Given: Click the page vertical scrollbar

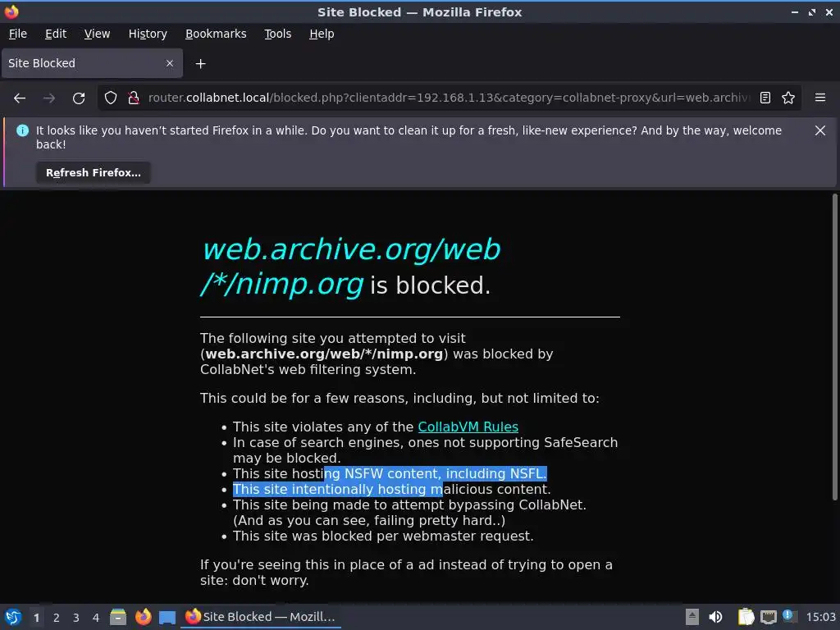Looking at the screenshot, I should [x=834, y=347].
